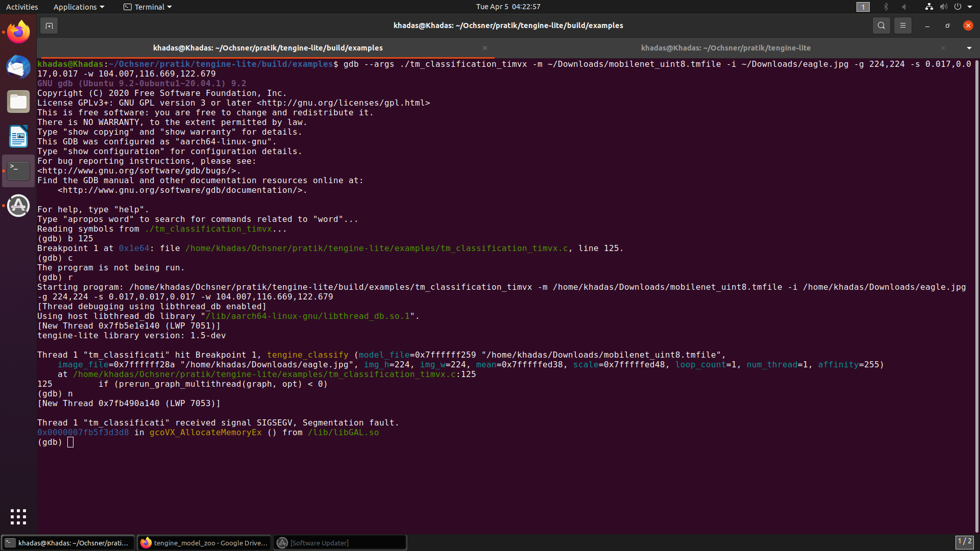Open Thunderbird from the dock
Viewport: 980px width, 551px height.
(18, 67)
